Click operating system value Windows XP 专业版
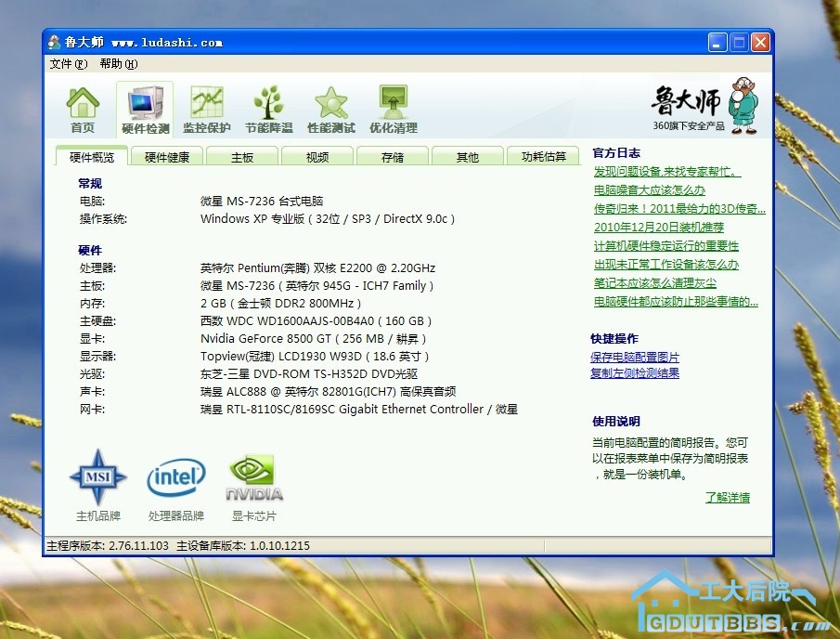 point(328,218)
